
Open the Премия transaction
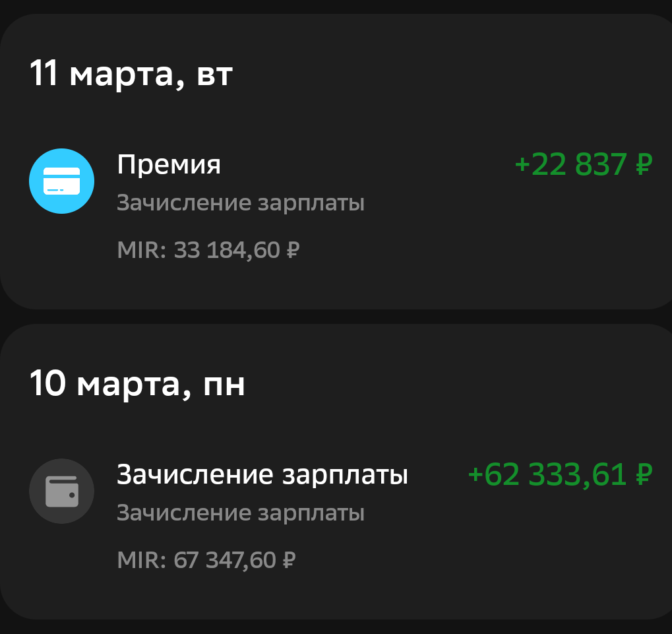click(169, 164)
